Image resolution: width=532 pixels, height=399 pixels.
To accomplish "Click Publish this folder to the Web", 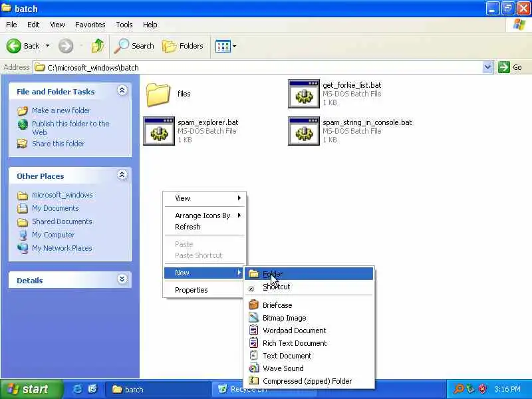I will (70, 128).
